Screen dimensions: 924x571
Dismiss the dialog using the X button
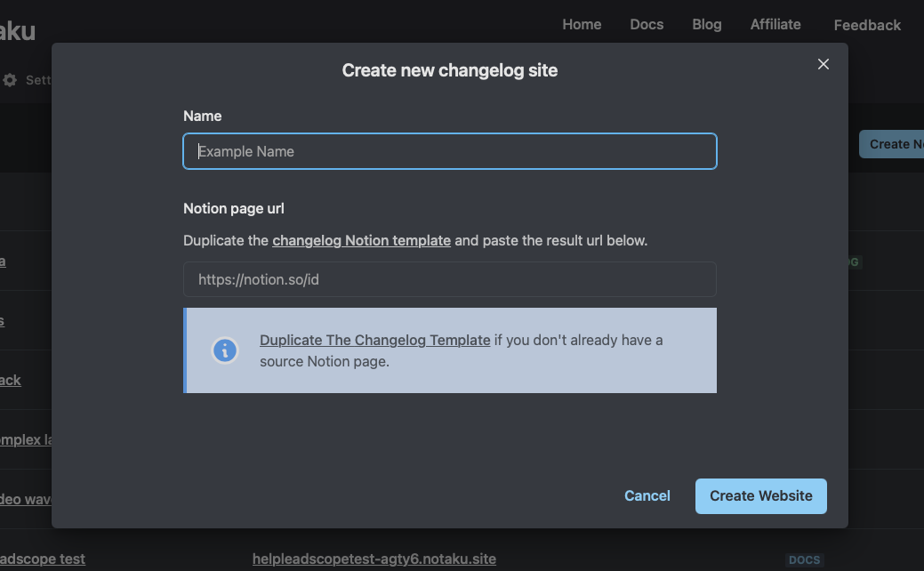823,63
